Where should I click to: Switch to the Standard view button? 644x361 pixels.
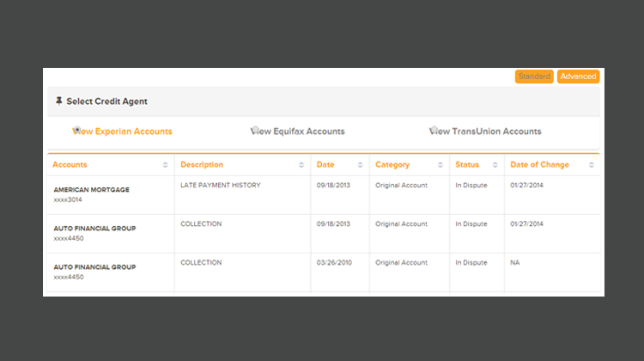click(x=534, y=76)
